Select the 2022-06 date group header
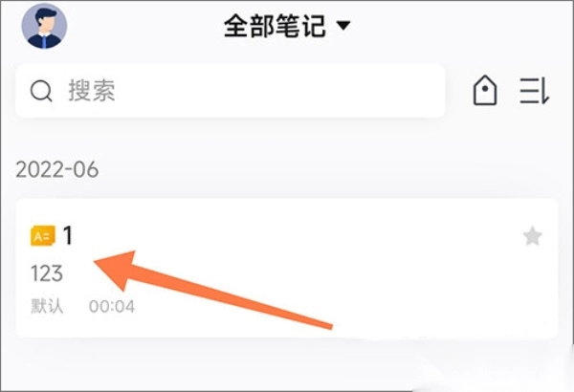Image resolution: width=574 pixels, height=392 pixels. point(57,169)
